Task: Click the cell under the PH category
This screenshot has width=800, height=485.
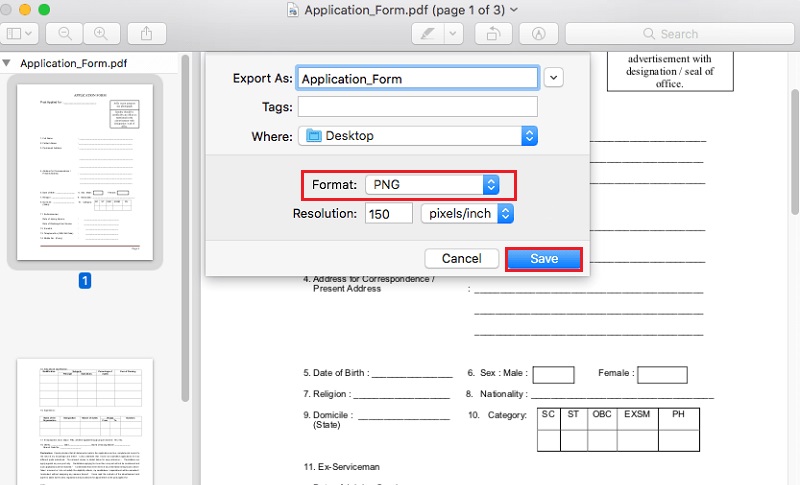Action: click(x=679, y=441)
